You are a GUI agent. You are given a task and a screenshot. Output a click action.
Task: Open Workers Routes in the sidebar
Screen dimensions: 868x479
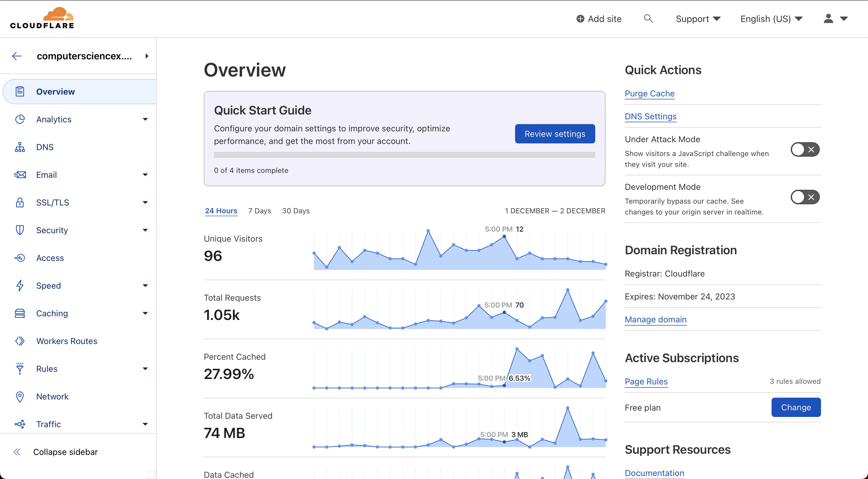point(78,341)
